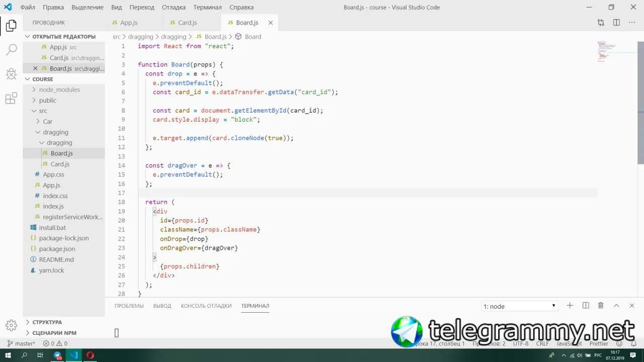Image resolution: width=644 pixels, height=362 pixels.
Task: Open the Переход menu
Action: tap(142, 8)
